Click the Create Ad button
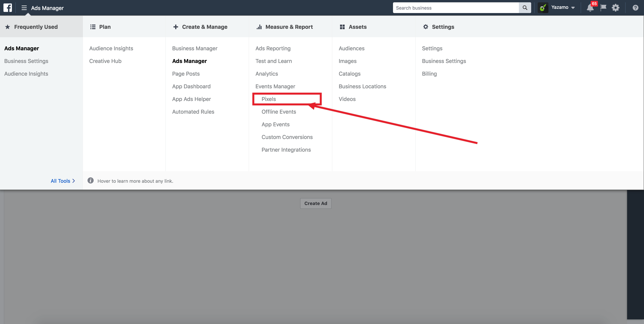The height and width of the screenshot is (324, 644). [315, 203]
